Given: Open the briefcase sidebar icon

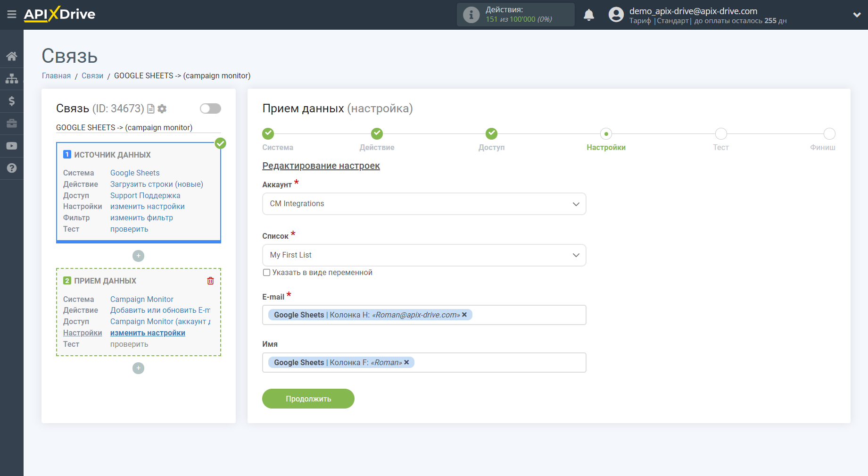Looking at the screenshot, I should pos(12,124).
